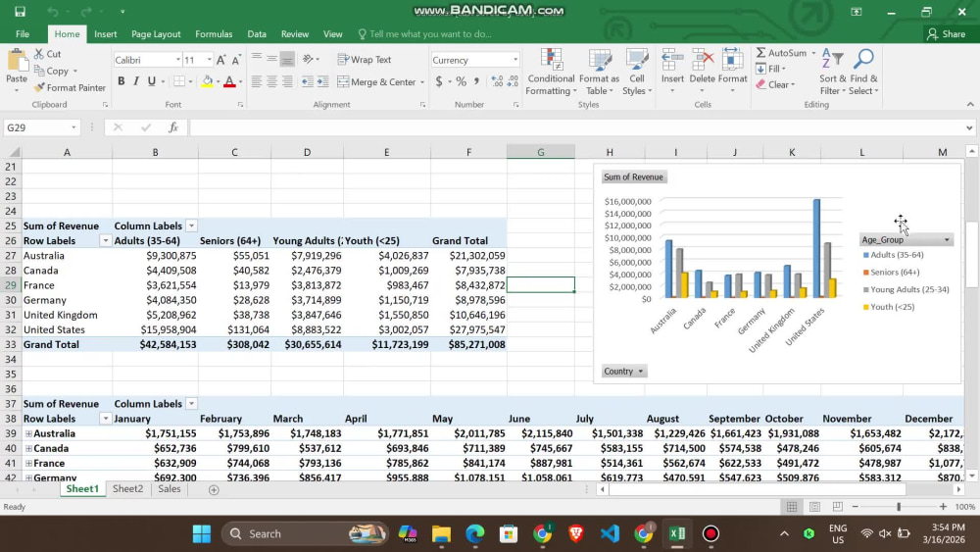Center text horizontally in the cell
This screenshot has width=980, height=552.
click(x=271, y=81)
